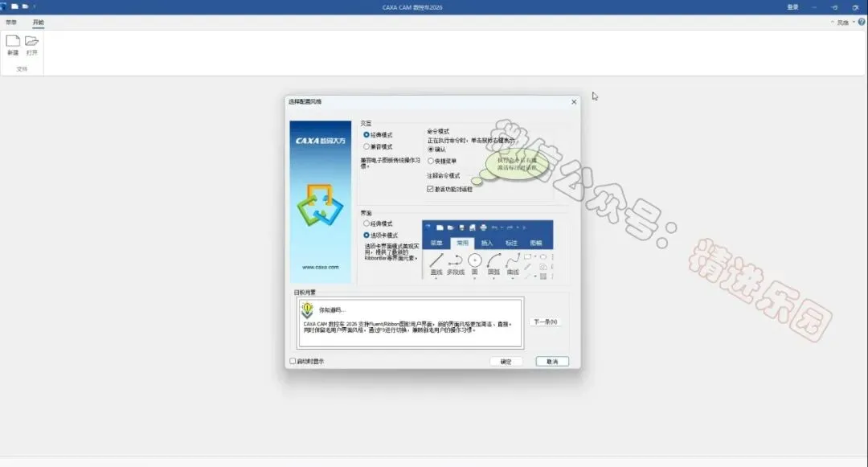This screenshot has width=868, height=467.
Task: Select 选项卡模式 radio button
Action: (x=380, y=236)
